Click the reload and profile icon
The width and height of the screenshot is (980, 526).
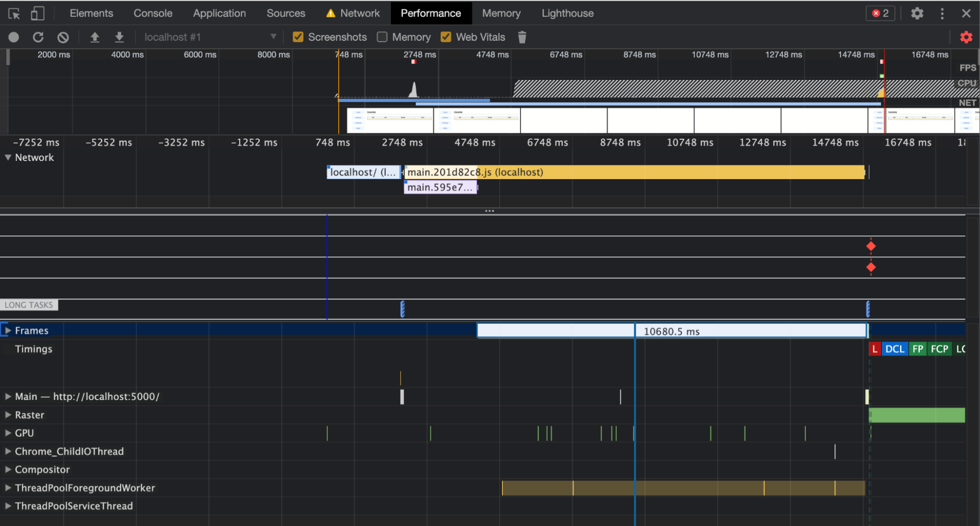(38, 37)
